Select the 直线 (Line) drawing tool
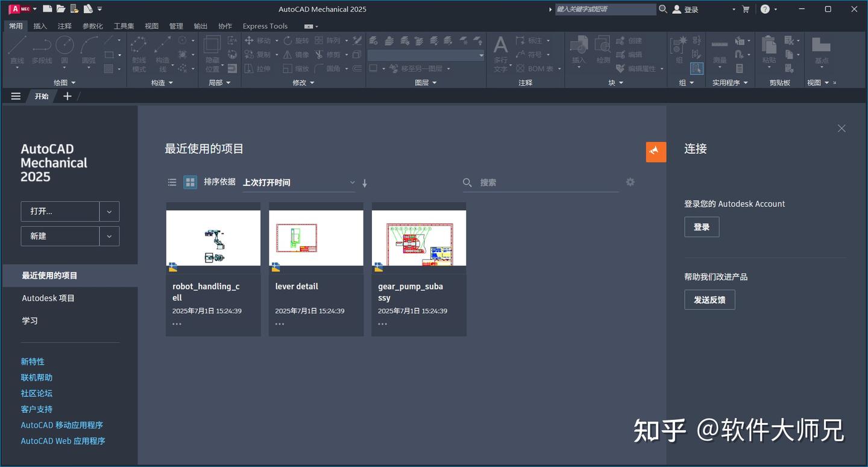 16,45
